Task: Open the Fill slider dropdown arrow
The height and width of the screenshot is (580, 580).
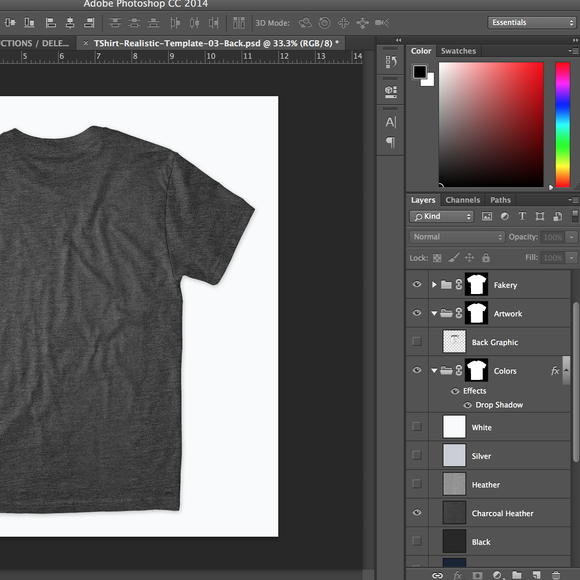Action: pyautogui.click(x=571, y=257)
